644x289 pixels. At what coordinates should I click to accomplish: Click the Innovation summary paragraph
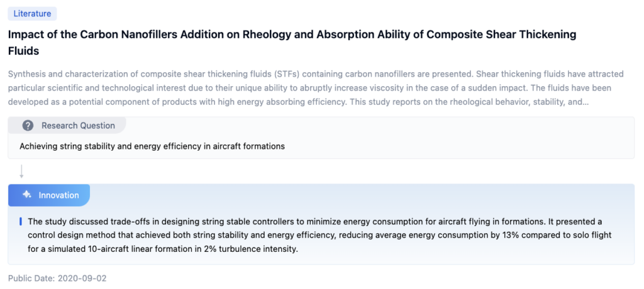tap(314, 235)
